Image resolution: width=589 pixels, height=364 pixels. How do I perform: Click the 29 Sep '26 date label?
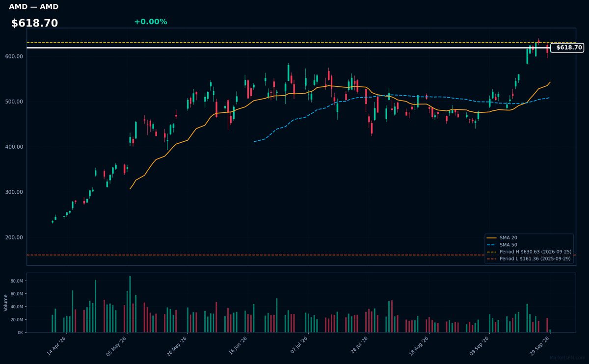[540, 346]
